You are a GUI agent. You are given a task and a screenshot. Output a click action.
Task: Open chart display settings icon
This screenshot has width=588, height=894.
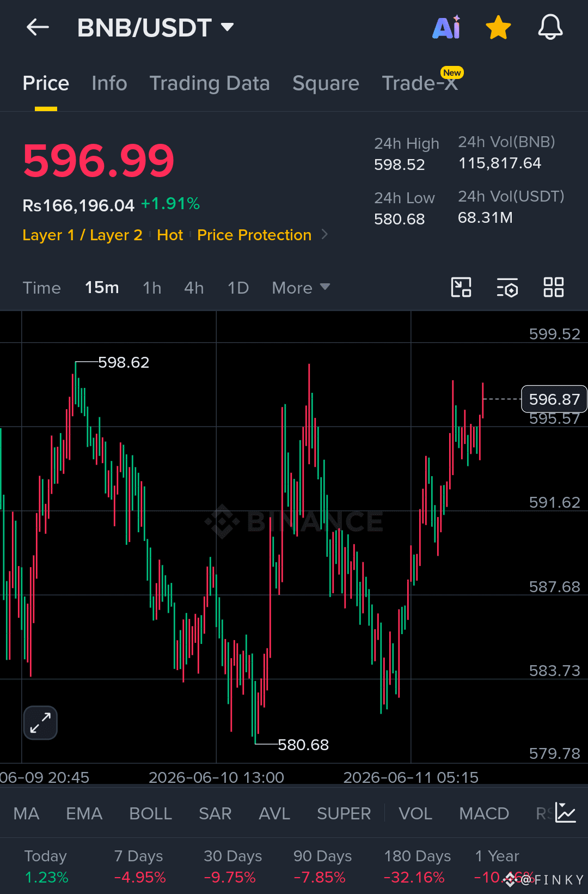[x=507, y=287]
